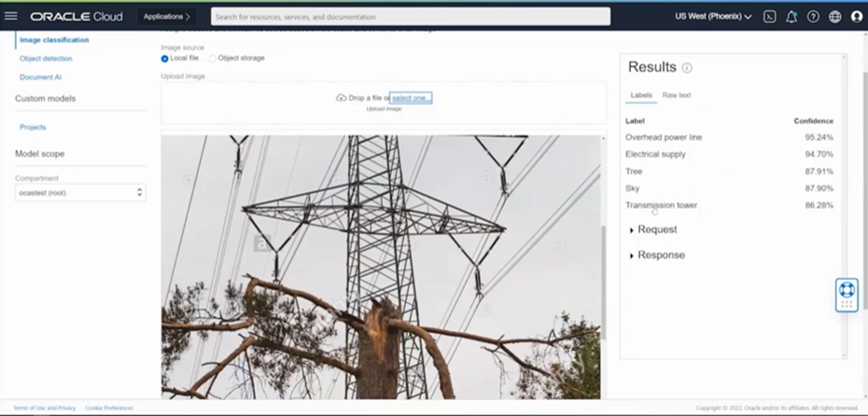Open the hamburger navigation menu
The width and height of the screenshot is (868, 416).
(11, 16)
